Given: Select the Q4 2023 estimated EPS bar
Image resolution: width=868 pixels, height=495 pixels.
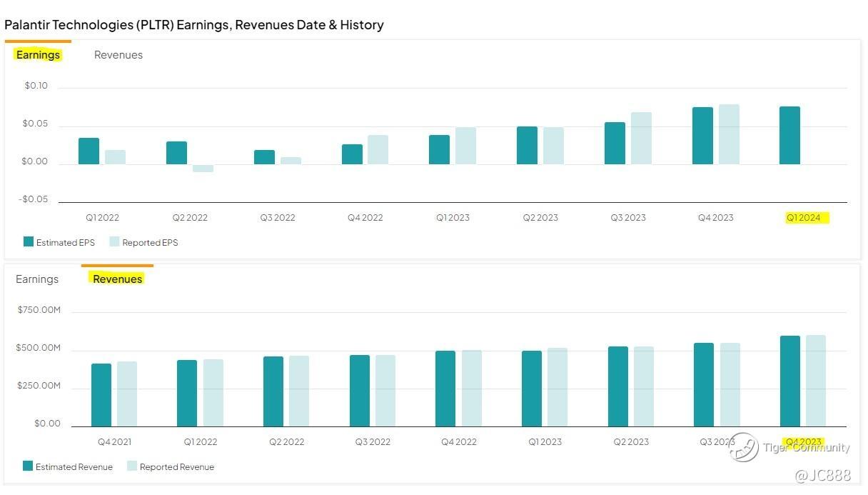Looking at the screenshot, I should (703, 136).
